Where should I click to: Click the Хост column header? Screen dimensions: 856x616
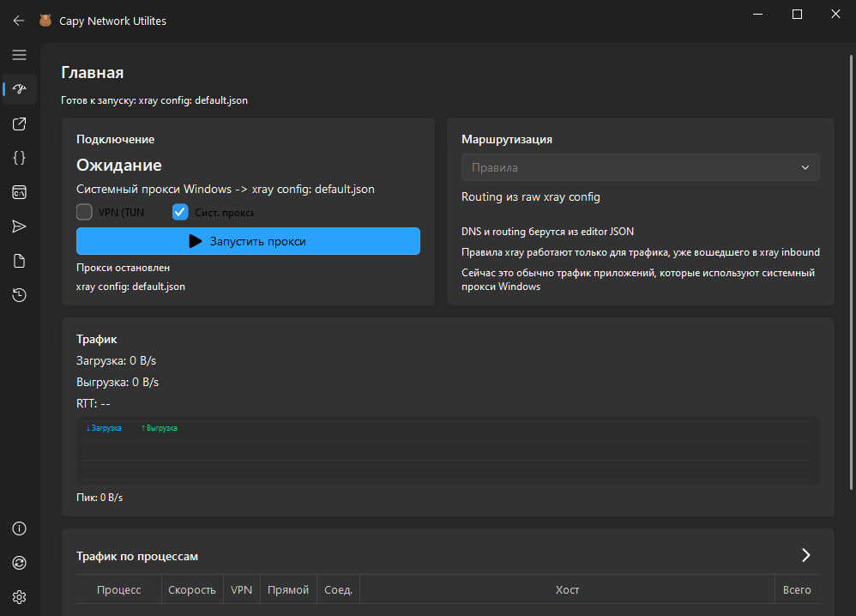tap(567, 589)
